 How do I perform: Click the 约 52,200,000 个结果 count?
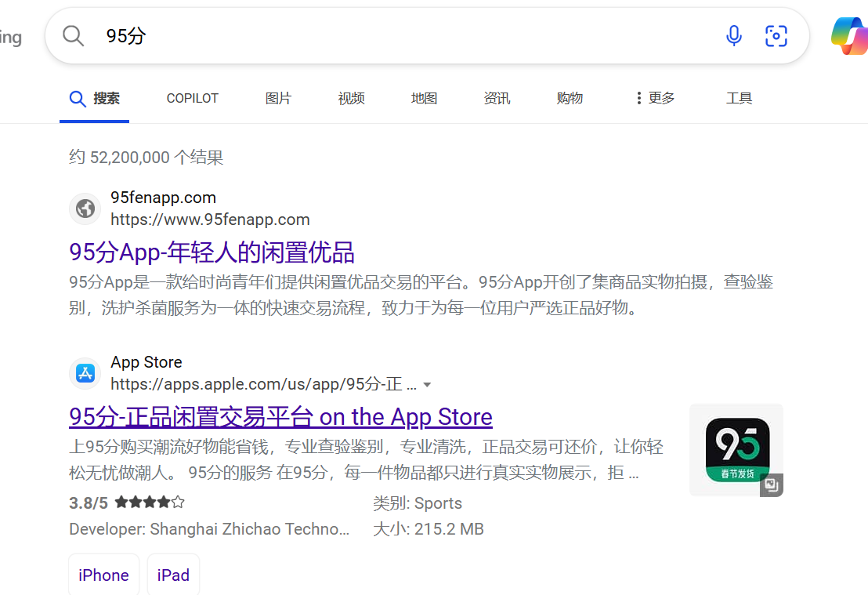point(146,158)
